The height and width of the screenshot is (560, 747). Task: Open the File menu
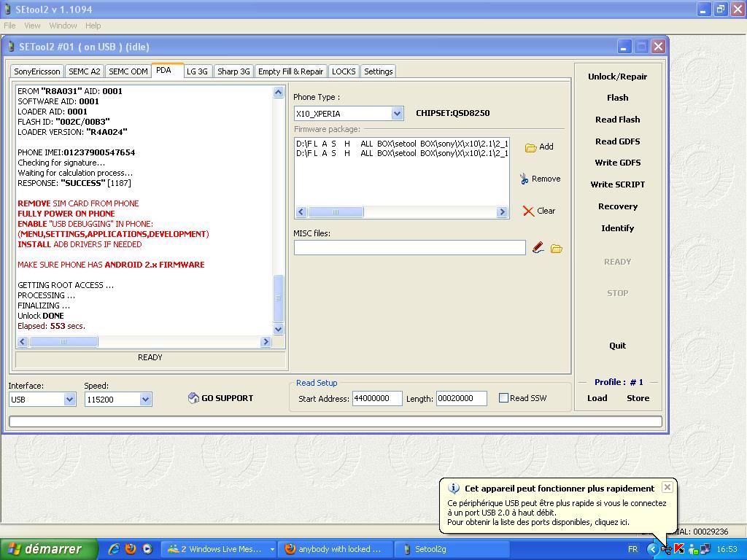[9, 26]
